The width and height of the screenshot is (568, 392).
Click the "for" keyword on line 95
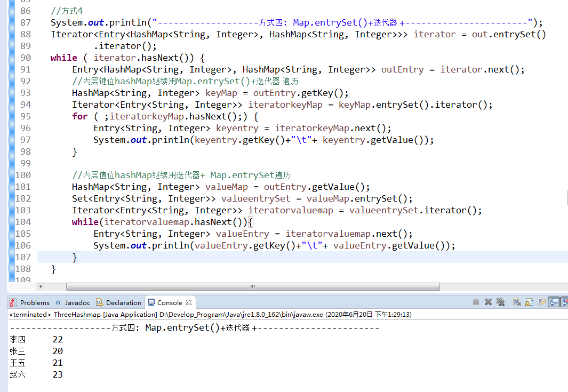pyautogui.click(x=79, y=116)
